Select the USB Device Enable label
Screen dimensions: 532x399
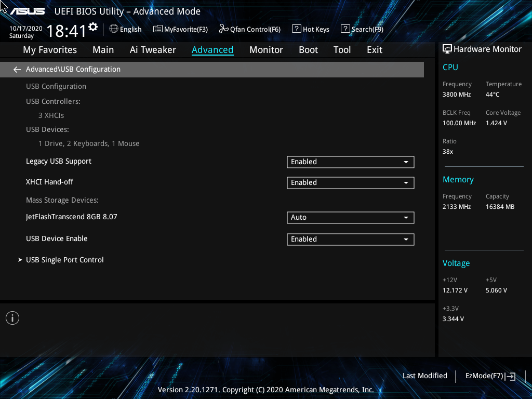tap(57, 238)
